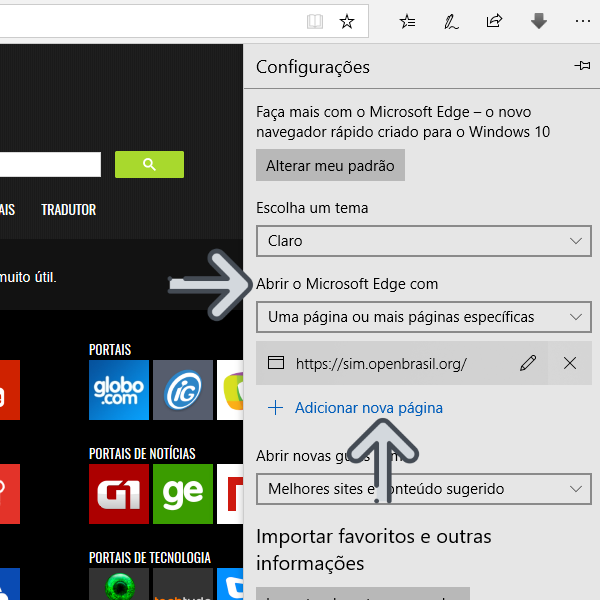Screen dimensions: 600x600
Task: Click the green search magnifier button
Action: coord(149,165)
